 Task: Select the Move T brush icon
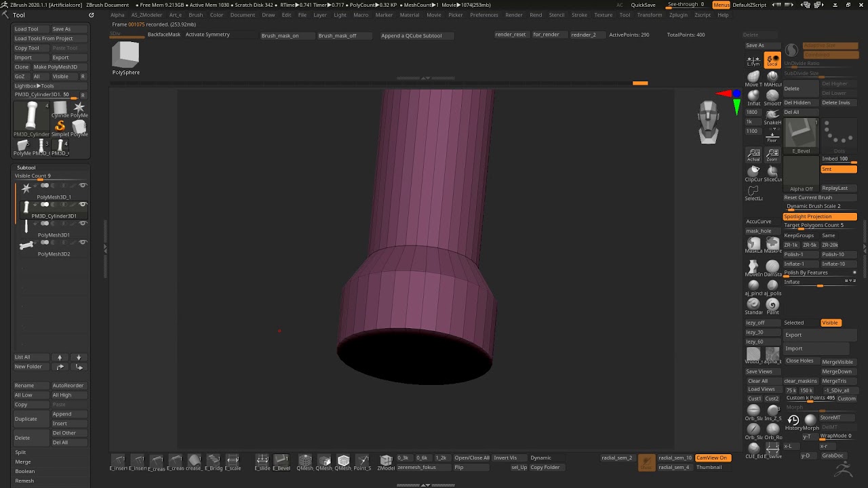(753, 77)
